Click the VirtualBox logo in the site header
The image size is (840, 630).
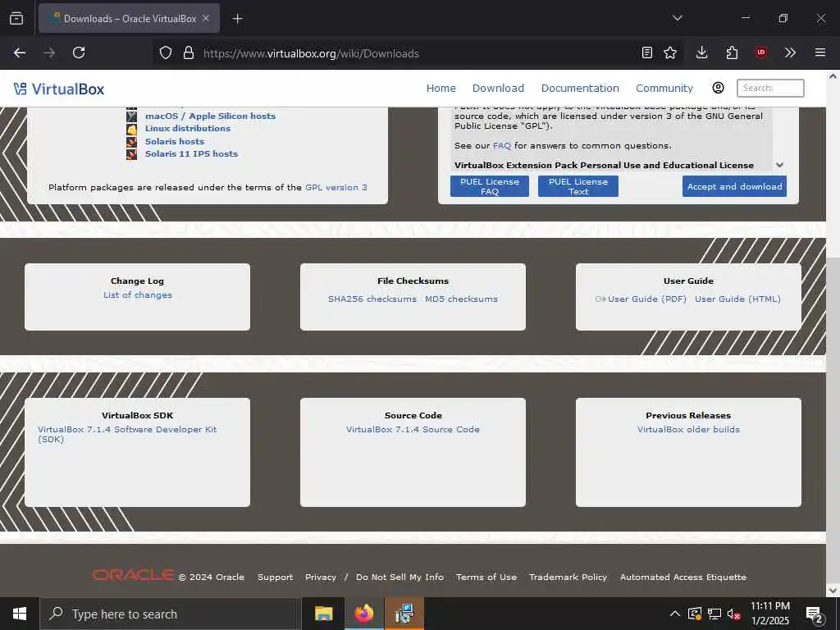tap(59, 89)
